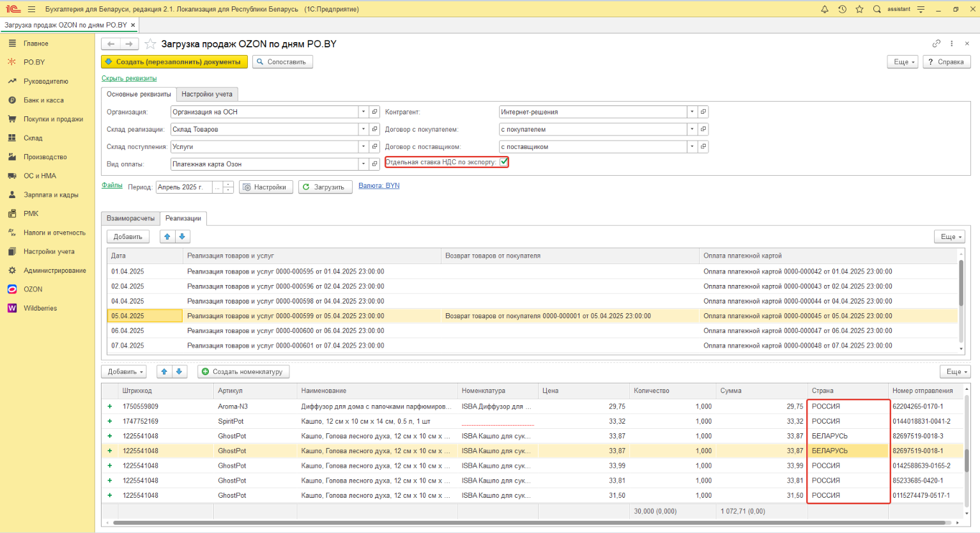Screen dimensions: 980x533
Task: Add this form to favorites star
Action: pyautogui.click(x=150, y=44)
